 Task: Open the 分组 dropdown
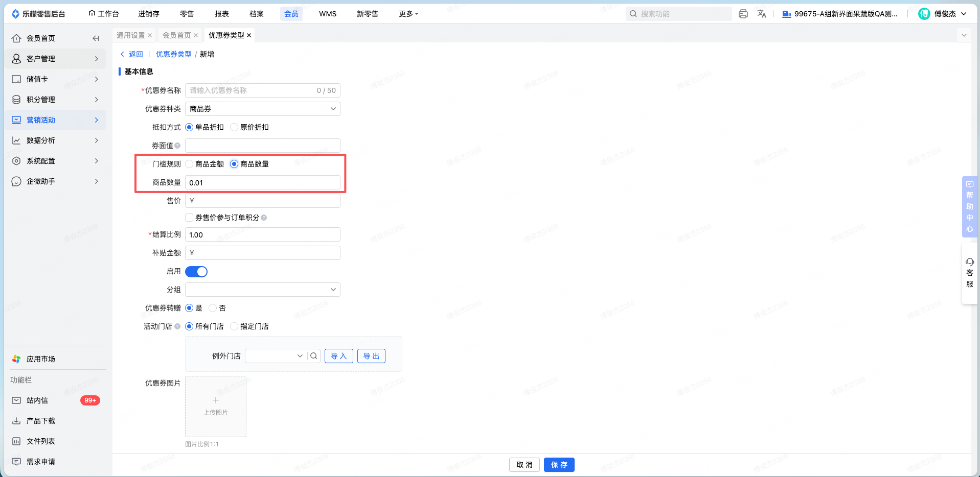click(263, 290)
